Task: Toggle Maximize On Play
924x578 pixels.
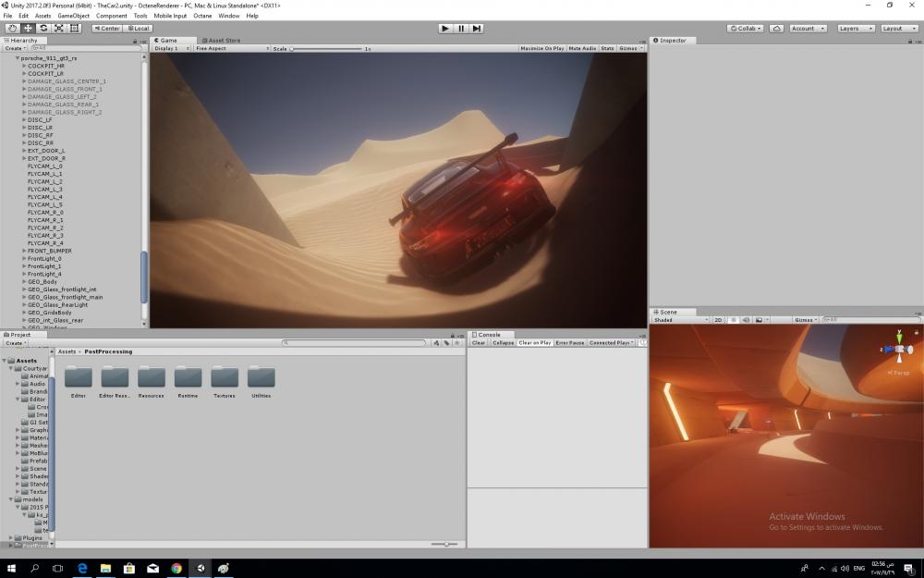Action: tap(542, 48)
